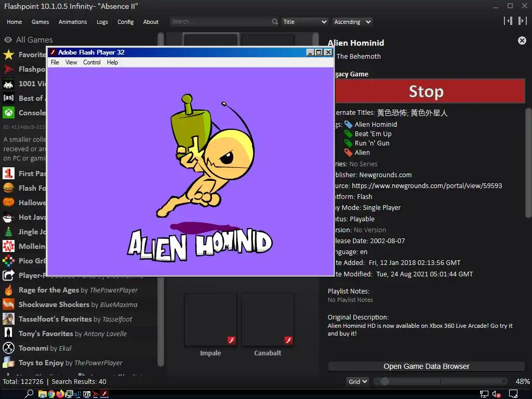This screenshot has width=532, height=399.
Task: Select the Hot Java coffee cup icon
Action: coord(8,217)
